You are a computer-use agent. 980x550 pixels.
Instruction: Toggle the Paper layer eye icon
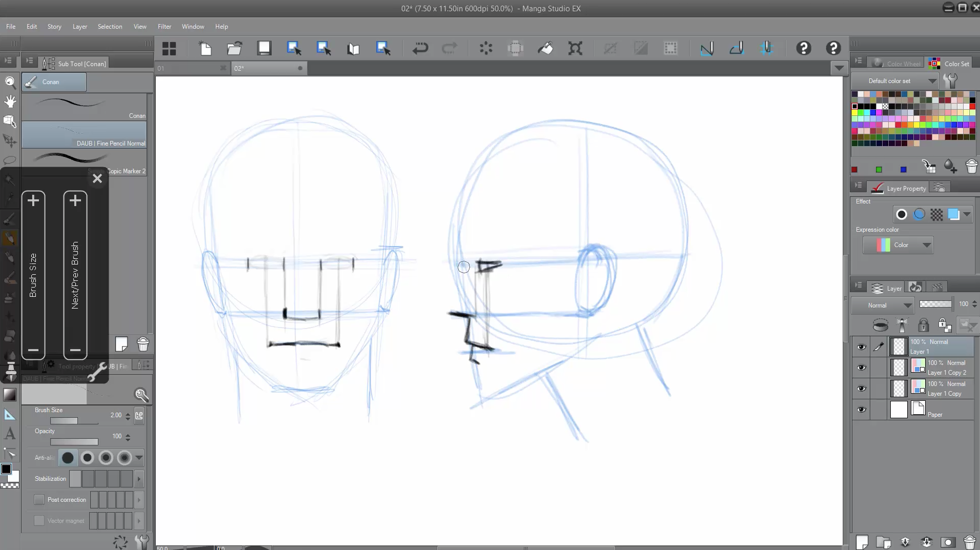tap(862, 410)
